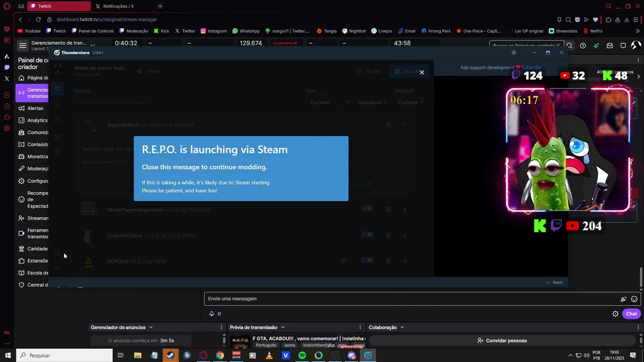Open the Windows Start menu
Image resolution: width=644 pixels, height=362 pixels.
(x=8, y=355)
